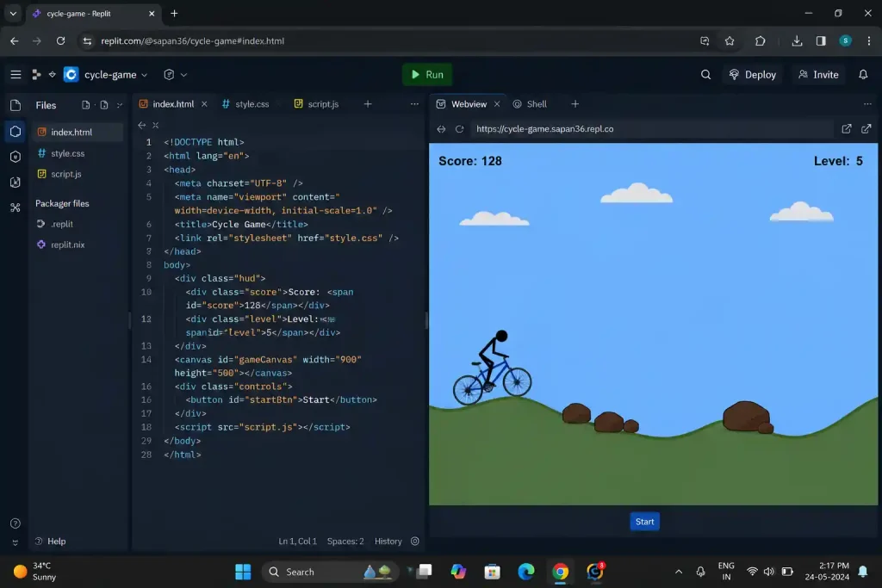The image size is (882, 588).
Task: Open the tools scissors icon in left sidebar
Action: pyautogui.click(x=16, y=207)
